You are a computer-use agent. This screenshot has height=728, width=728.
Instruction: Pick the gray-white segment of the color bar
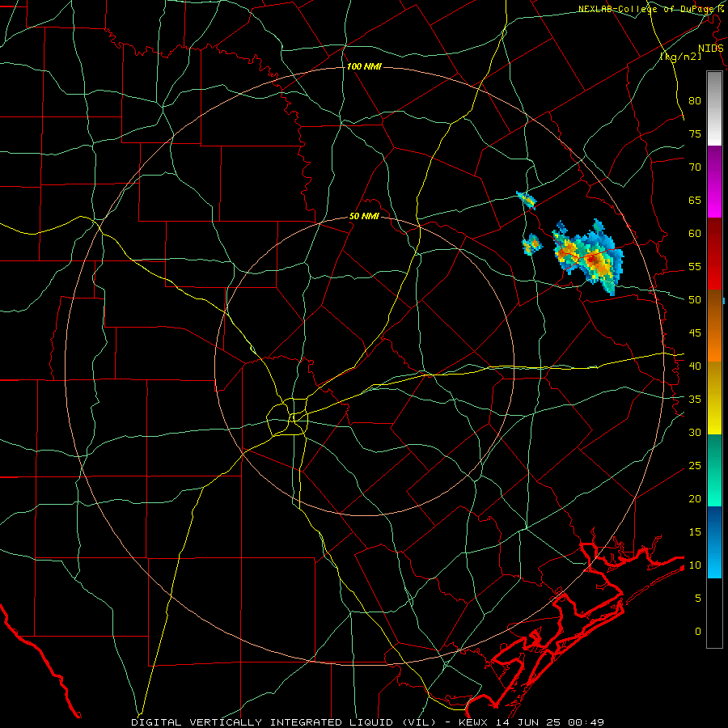click(714, 108)
